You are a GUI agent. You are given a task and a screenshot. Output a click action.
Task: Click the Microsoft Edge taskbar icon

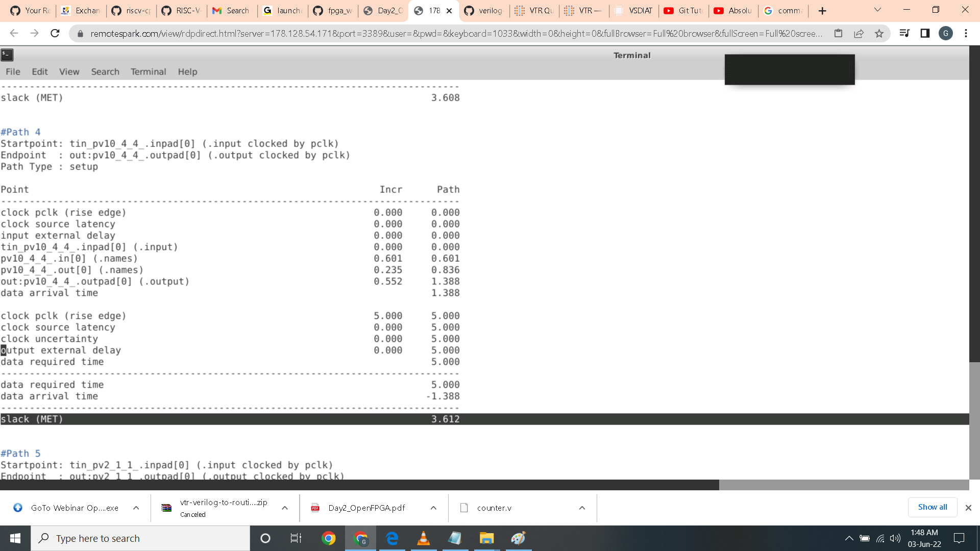tap(392, 538)
